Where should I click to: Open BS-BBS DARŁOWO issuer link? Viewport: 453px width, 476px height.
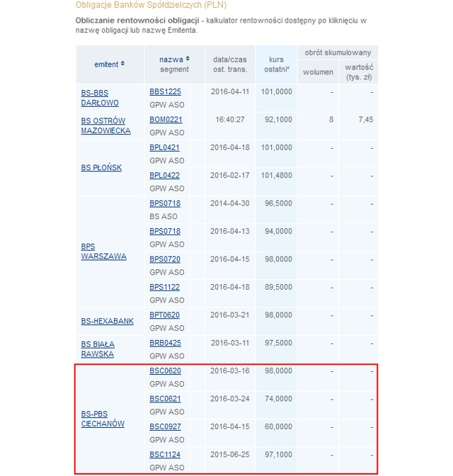100,98
